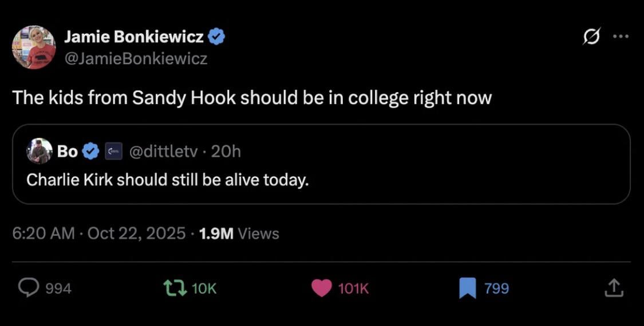Open the @dittletv handle

(164, 151)
